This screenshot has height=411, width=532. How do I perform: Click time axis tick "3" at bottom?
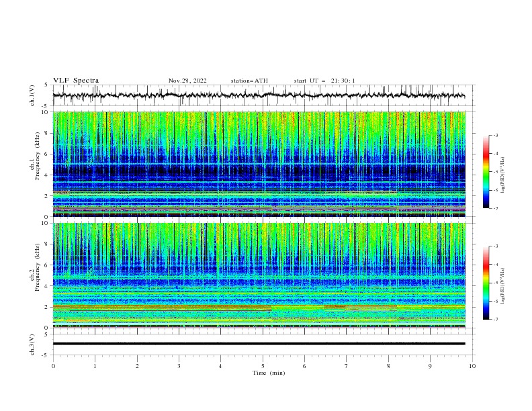tap(179, 366)
